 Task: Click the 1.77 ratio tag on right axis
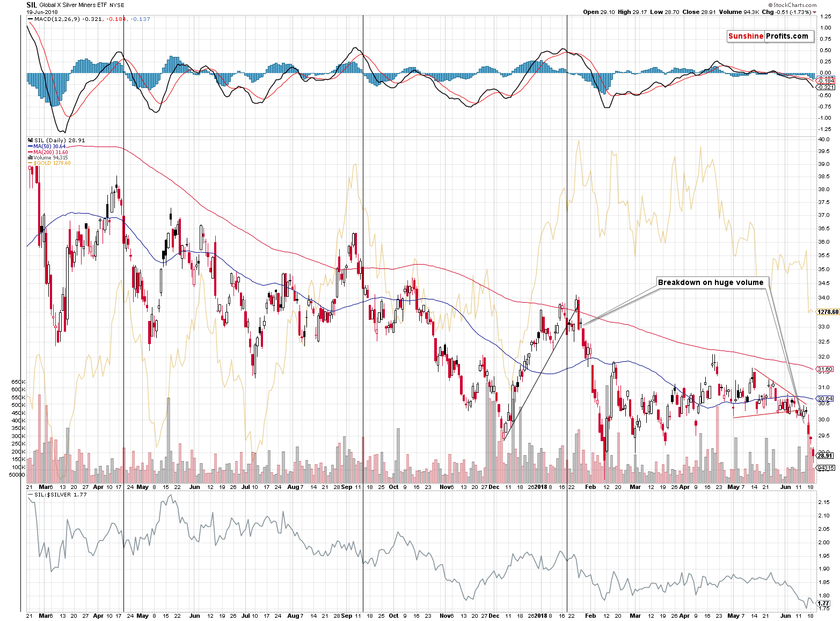click(x=823, y=603)
